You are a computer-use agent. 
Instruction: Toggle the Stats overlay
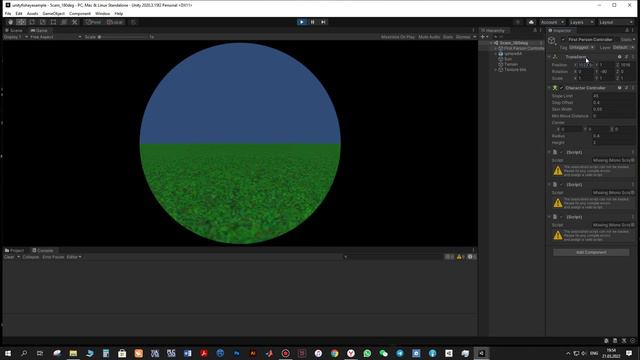(x=448, y=37)
